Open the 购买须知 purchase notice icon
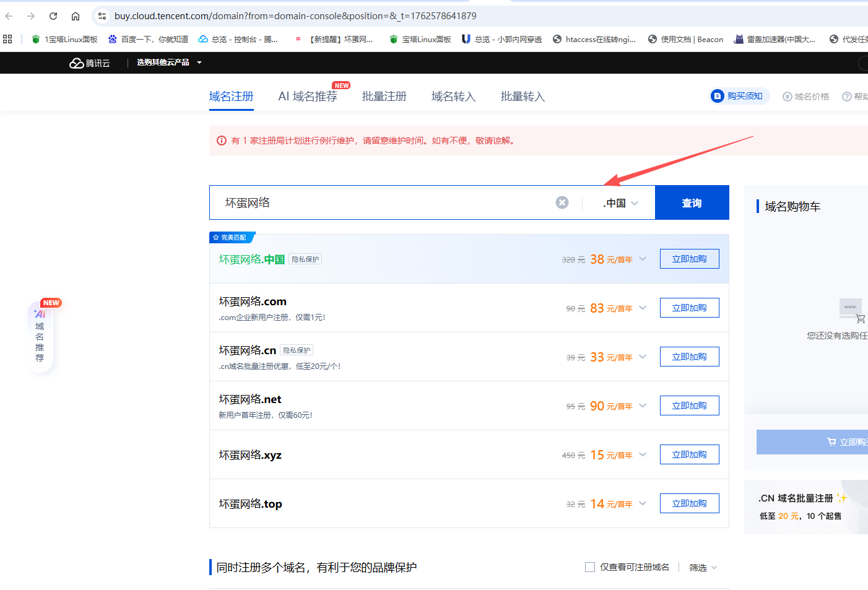 point(718,96)
